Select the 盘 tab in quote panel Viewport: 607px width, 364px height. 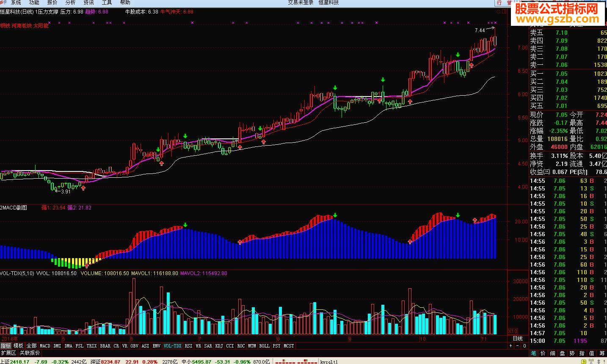[x=562, y=353]
